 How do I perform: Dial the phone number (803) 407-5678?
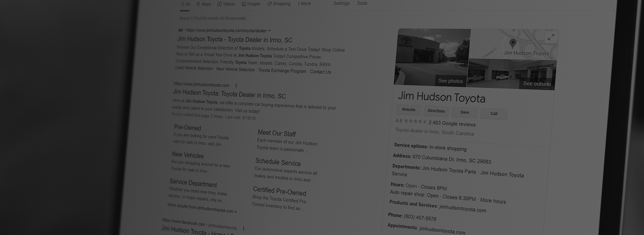click(x=420, y=218)
